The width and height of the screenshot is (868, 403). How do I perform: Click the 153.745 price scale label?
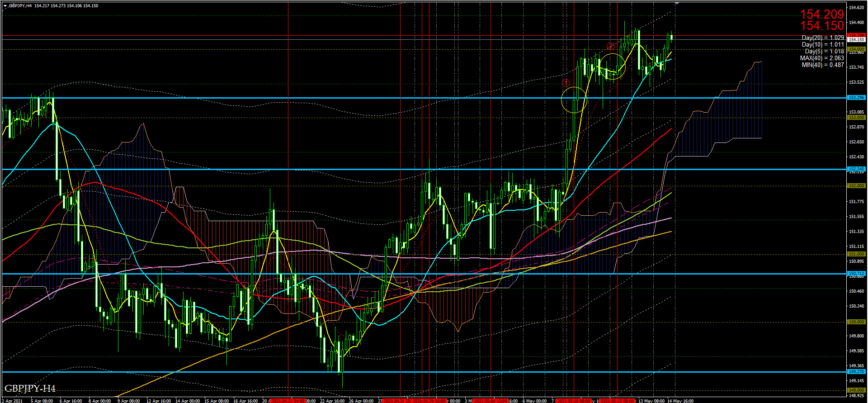pyautogui.click(x=857, y=67)
